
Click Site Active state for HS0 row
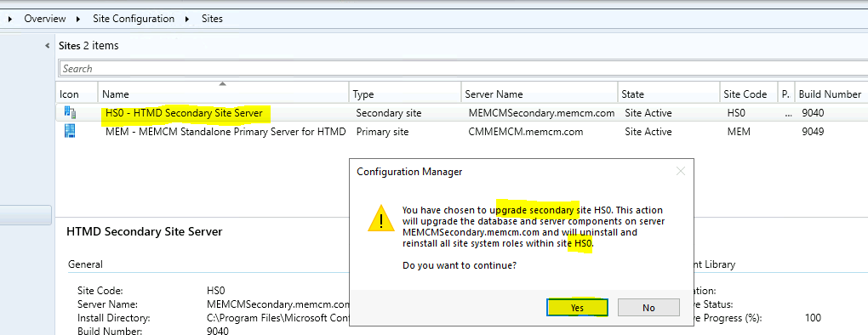coord(648,113)
